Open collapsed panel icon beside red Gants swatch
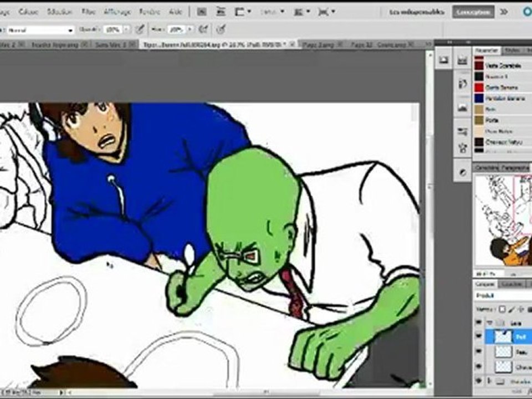The image size is (532, 399). point(462,84)
